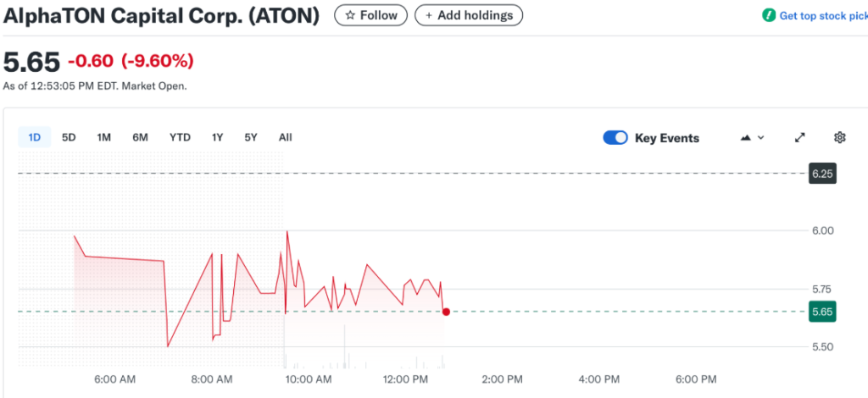This screenshot has height=398, width=868.
Task: Show YTD chart range
Action: click(180, 137)
